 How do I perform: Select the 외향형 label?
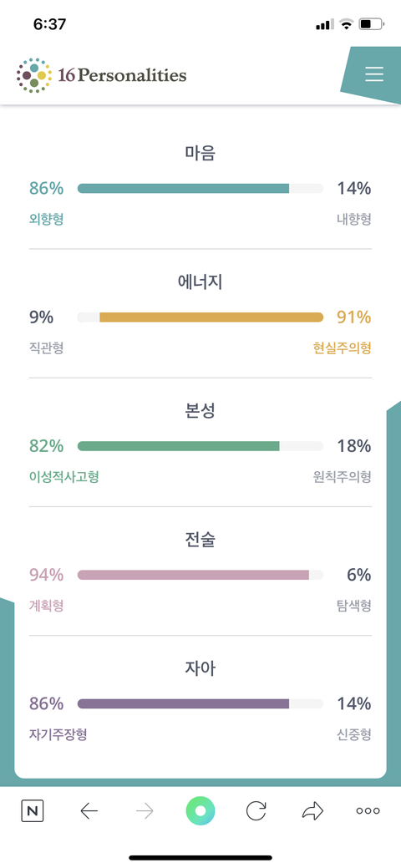[x=46, y=219]
